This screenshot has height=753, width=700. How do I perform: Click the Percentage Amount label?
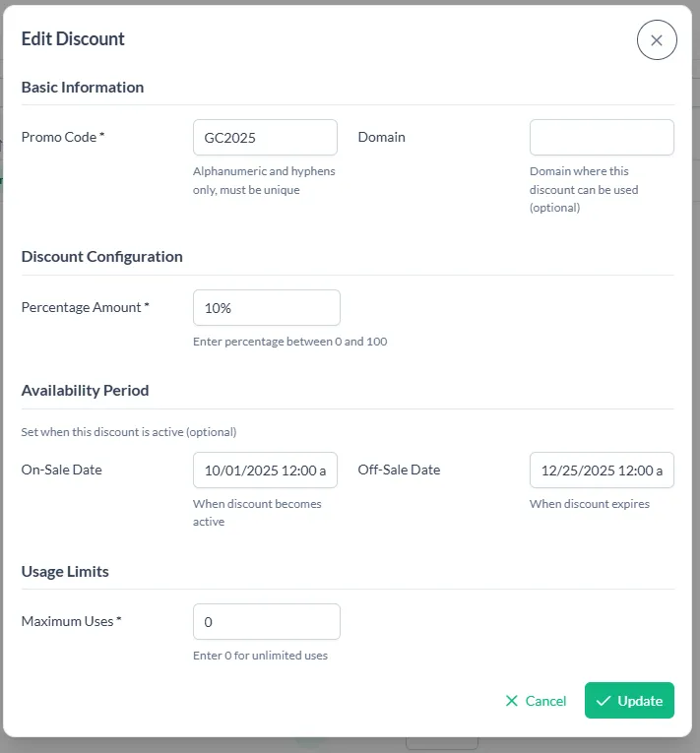point(85,307)
